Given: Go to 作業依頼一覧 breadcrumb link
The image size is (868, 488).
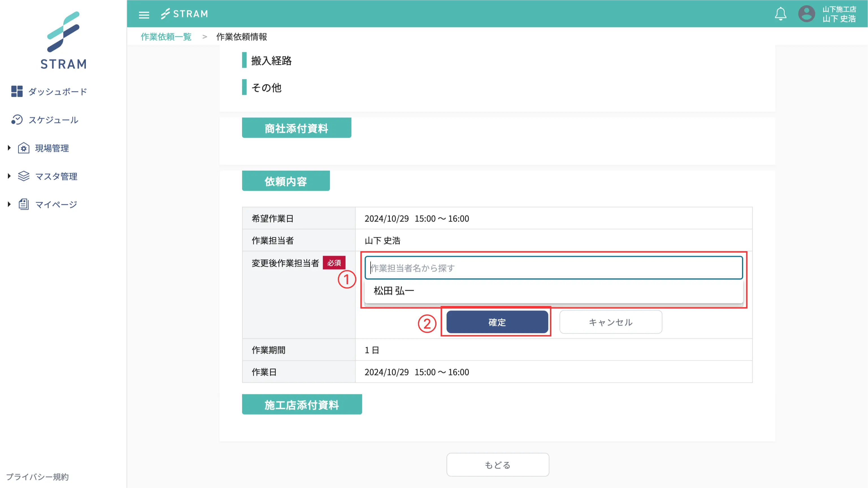Looking at the screenshot, I should [166, 37].
